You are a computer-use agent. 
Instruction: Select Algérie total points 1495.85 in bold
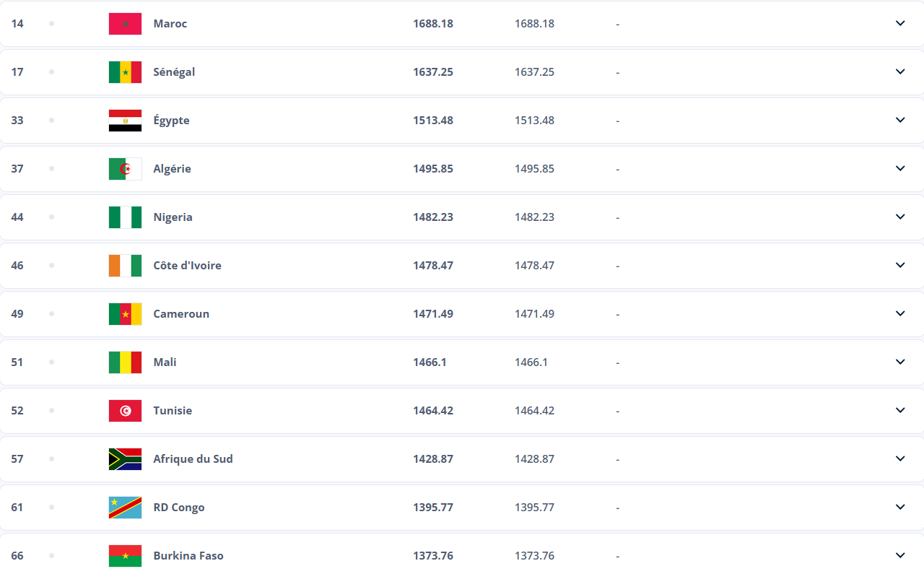tap(433, 169)
